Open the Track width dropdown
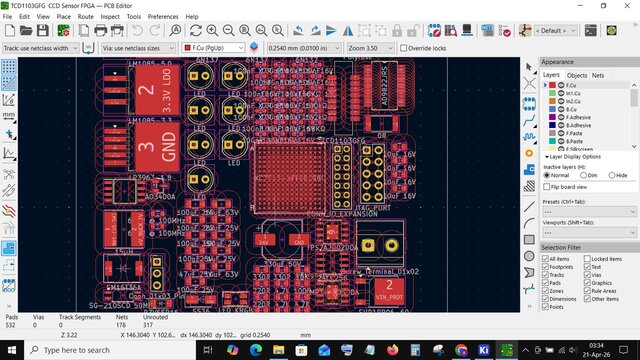The width and height of the screenshot is (640, 360). [x=40, y=48]
